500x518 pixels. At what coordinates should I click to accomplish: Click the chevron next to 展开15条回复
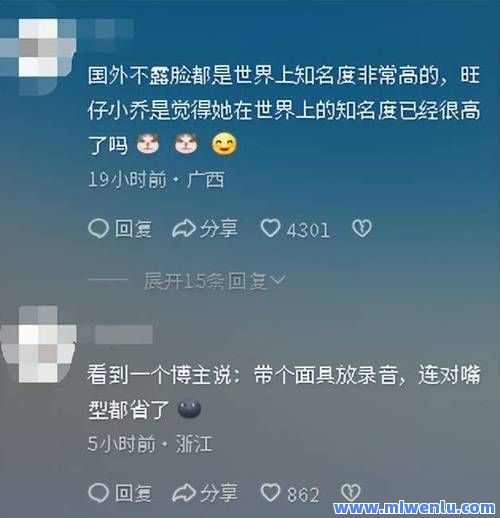point(278,281)
